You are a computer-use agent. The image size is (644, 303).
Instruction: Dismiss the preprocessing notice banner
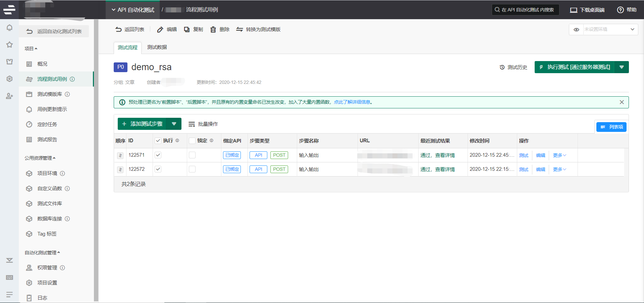point(622,102)
